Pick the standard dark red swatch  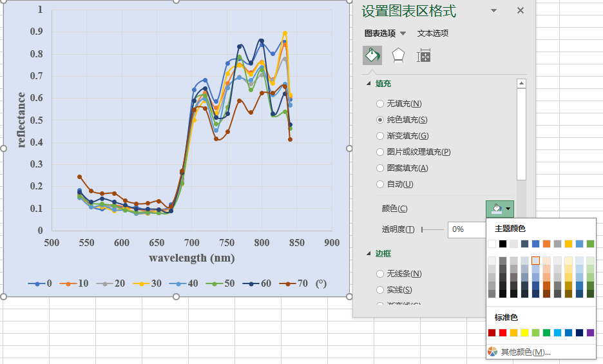pos(492,332)
